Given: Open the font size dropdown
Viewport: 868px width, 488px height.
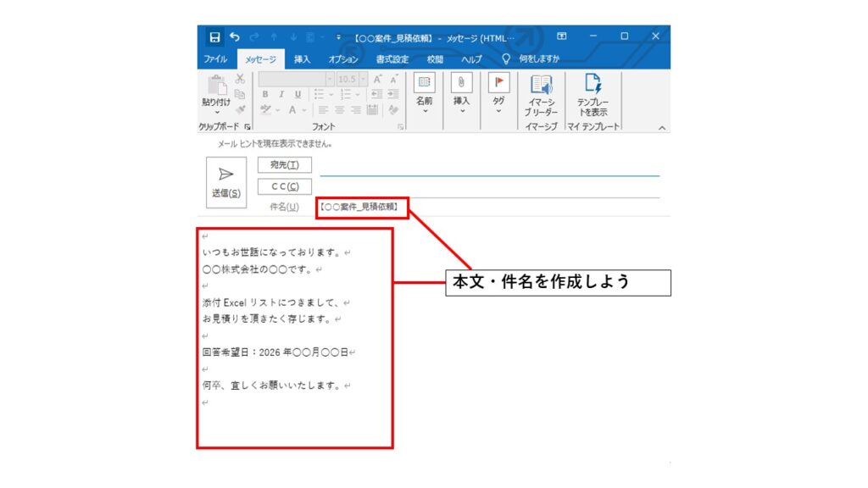Looking at the screenshot, I should (x=362, y=79).
